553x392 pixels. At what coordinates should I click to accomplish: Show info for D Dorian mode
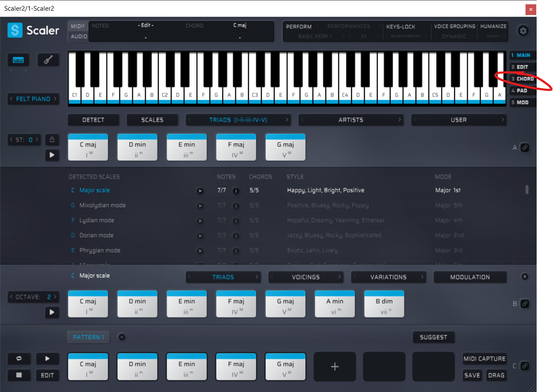[236, 236]
